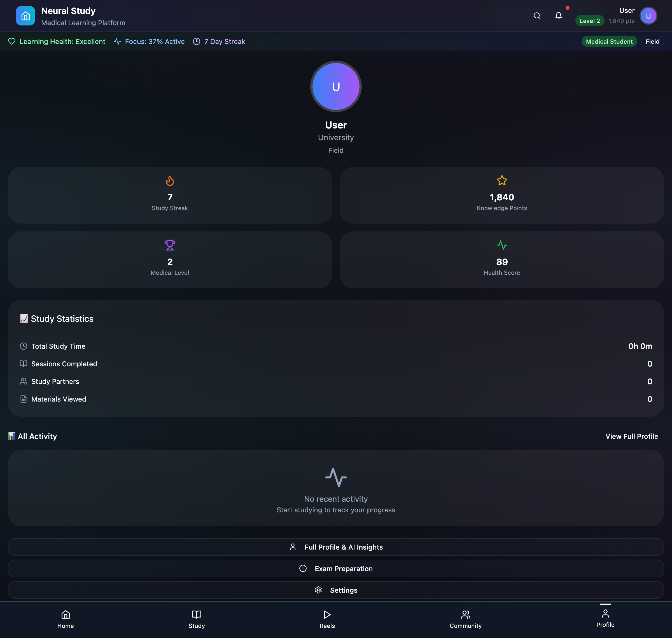Open Full Profile & AI Insights

click(336, 547)
